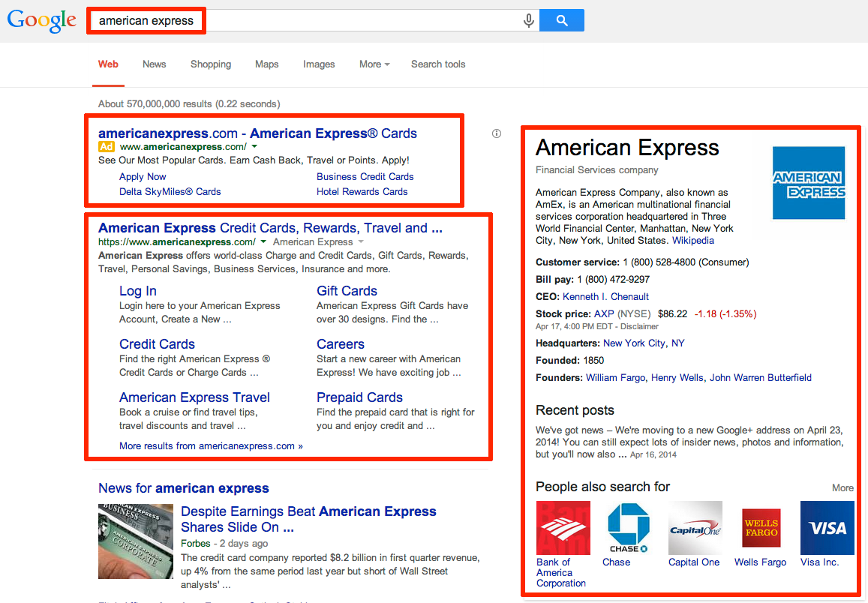Click the customer service number 1 (800) 528-4800
868x603 pixels.
[x=659, y=262]
